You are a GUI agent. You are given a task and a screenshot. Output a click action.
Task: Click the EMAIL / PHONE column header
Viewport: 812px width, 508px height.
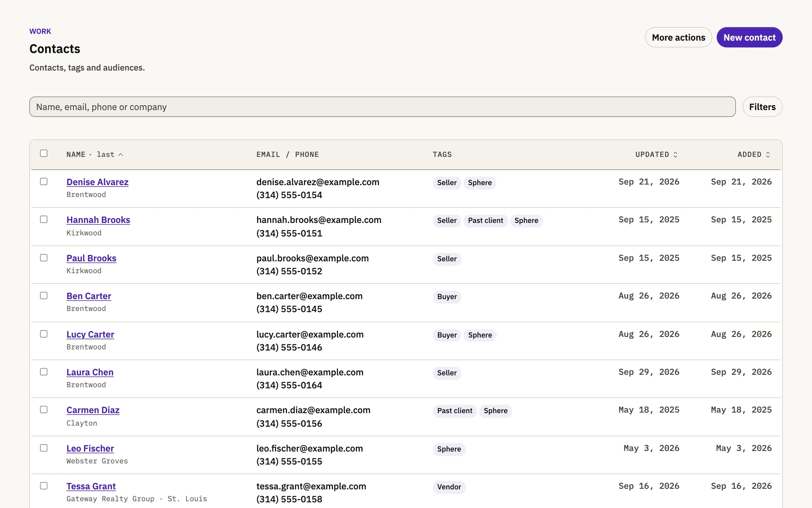coord(288,155)
